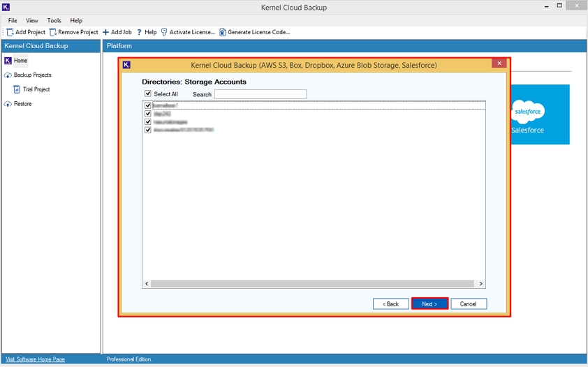Image resolution: width=588 pixels, height=367 pixels.
Task: Select Backup Projects in the sidebar
Action: [x=33, y=75]
